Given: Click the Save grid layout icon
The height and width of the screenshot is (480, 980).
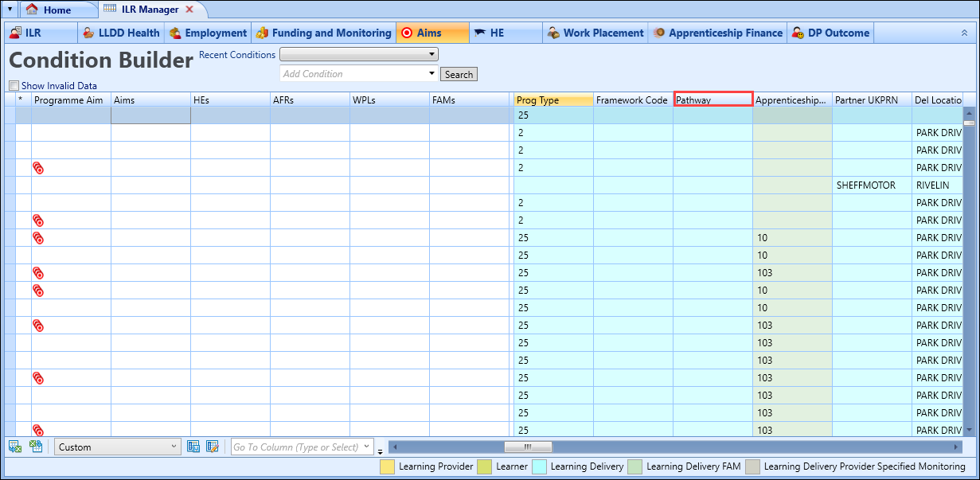Looking at the screenshot, I should [193, 447].
